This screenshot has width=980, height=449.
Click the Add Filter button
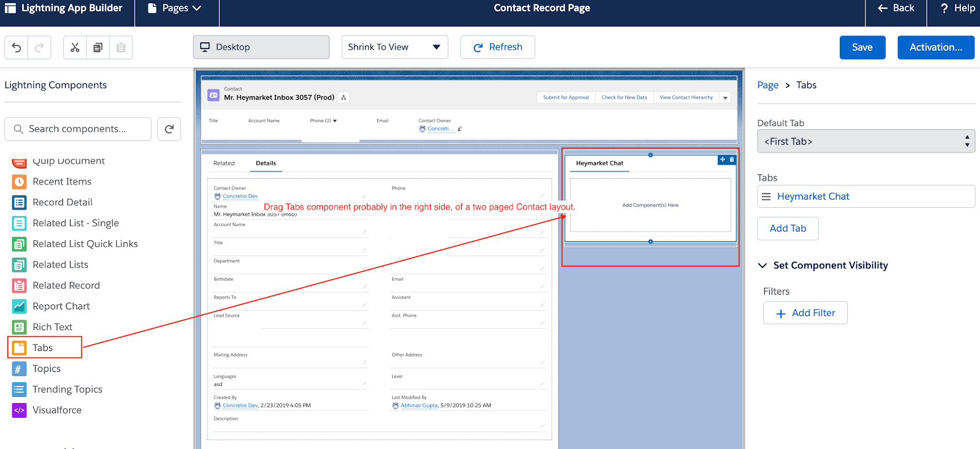(805, 313)
